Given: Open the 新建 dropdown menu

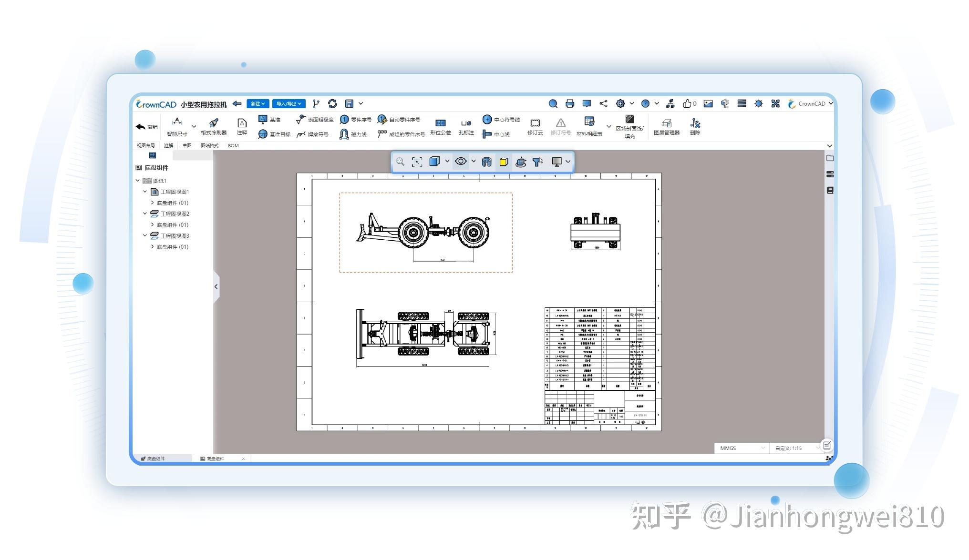Looking at the screenshot, I should point(257,103).
